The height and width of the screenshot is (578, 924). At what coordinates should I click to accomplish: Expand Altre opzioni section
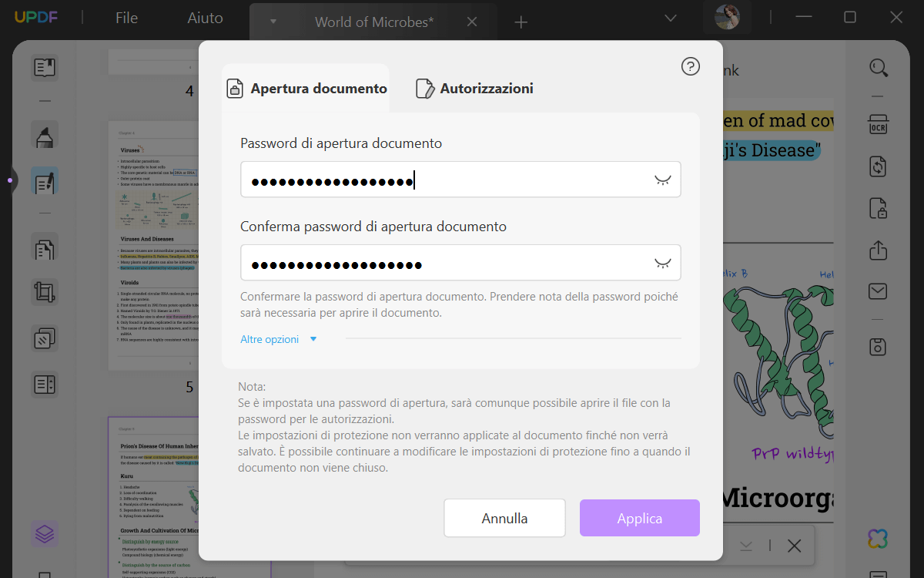coord(278,339)
